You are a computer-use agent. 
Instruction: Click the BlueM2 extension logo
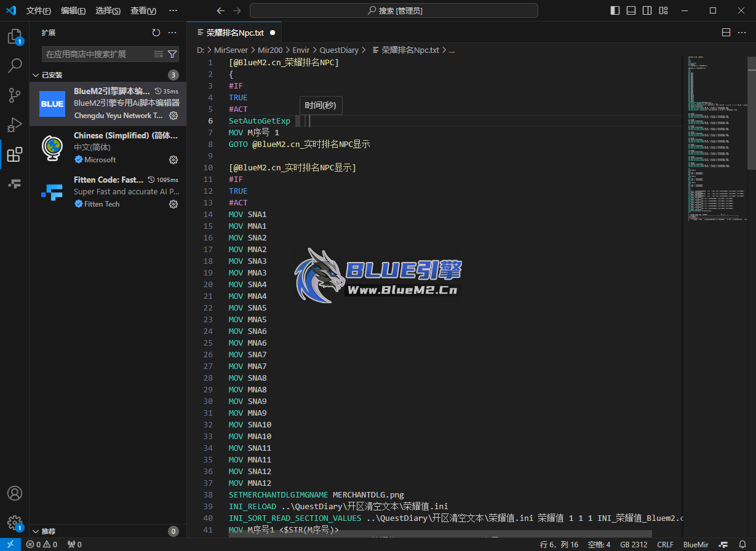pos(52,103)
